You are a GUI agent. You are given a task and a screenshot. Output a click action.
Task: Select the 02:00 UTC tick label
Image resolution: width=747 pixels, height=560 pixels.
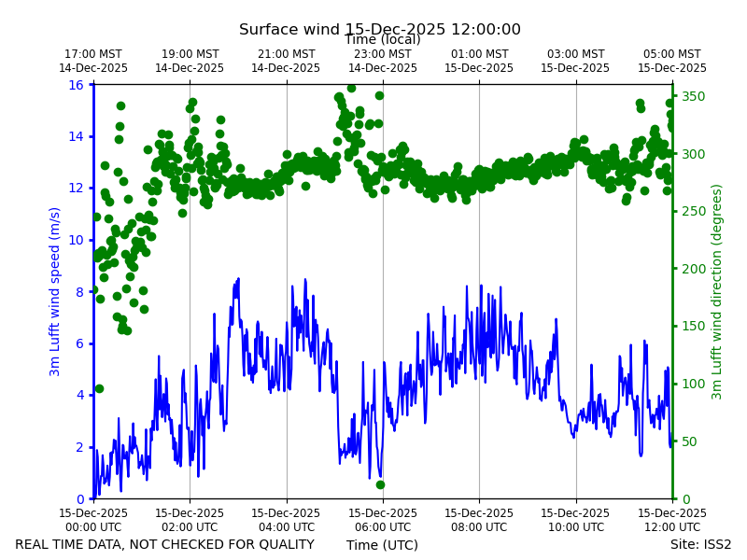190,520
